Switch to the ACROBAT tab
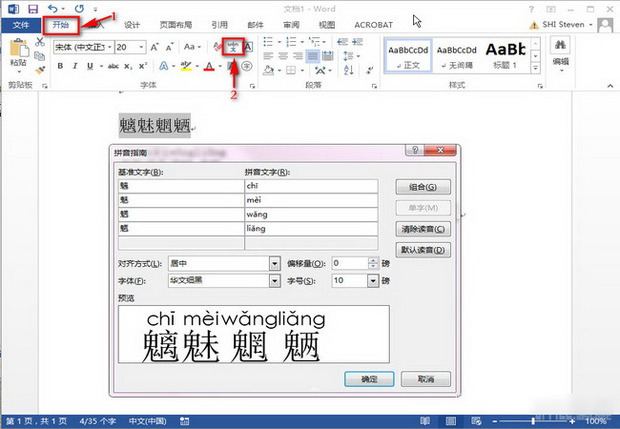The width and height of the screenshot is (620, 429). point(373,25)
